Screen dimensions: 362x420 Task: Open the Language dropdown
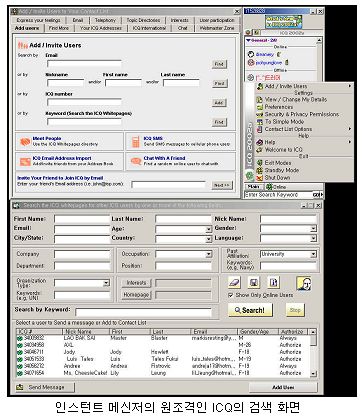[x=313, y=238]
